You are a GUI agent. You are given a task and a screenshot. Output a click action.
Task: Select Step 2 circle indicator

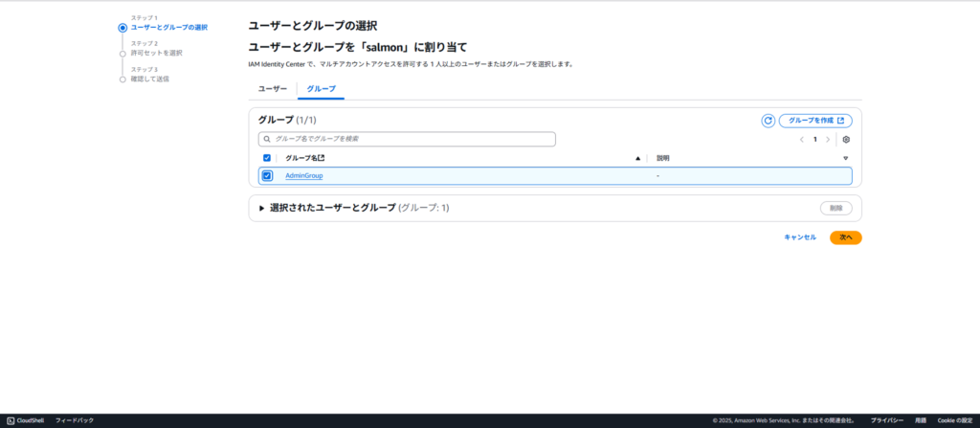pos(122,54)
